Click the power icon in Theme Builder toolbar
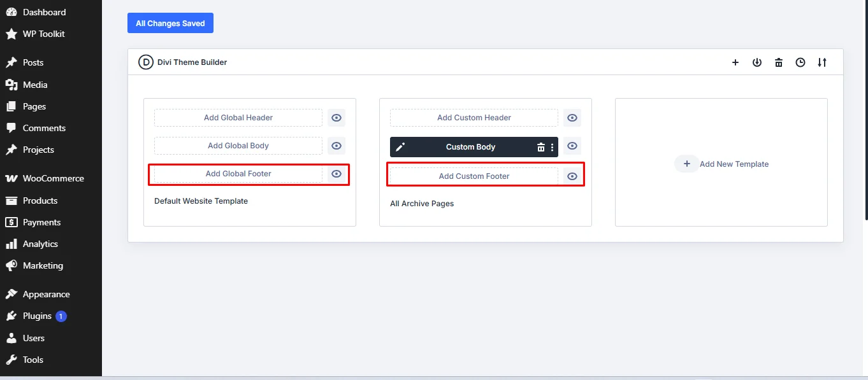 pos(757,62)
